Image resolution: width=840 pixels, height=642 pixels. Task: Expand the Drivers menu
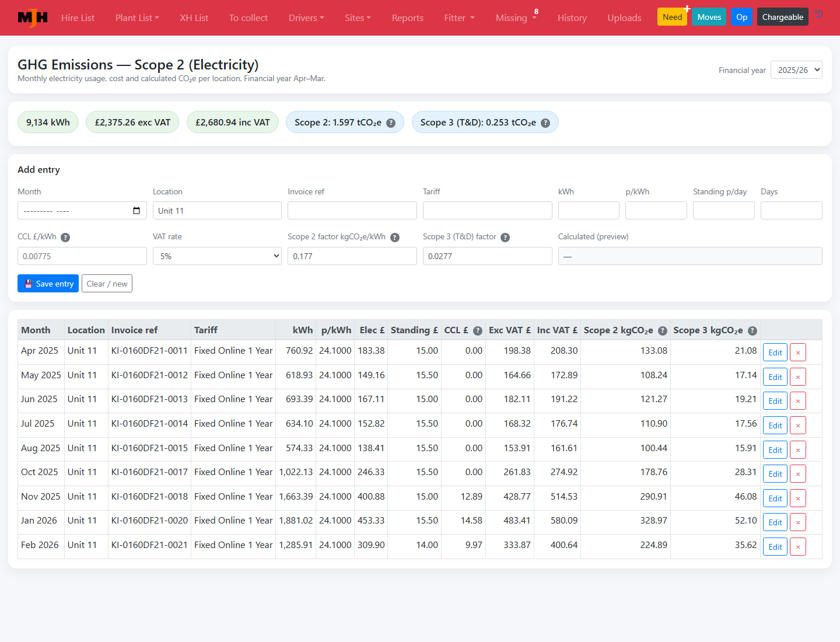tap(306, 18)
